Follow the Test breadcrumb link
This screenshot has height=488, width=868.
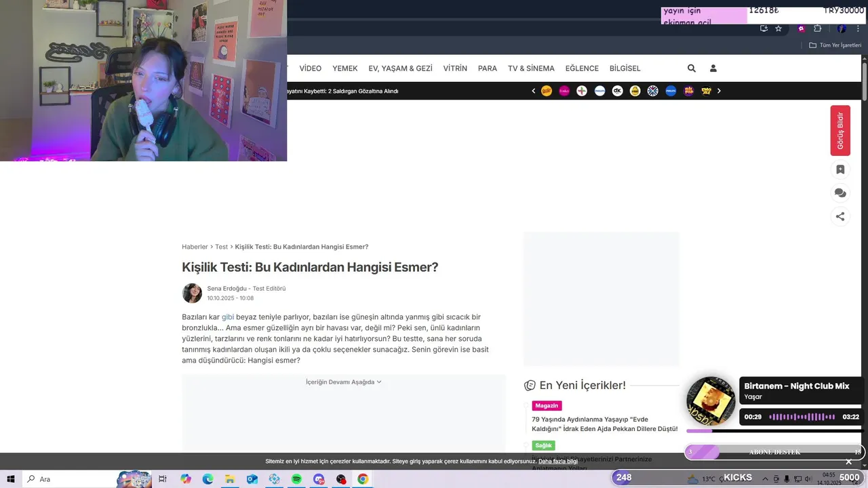221,247
